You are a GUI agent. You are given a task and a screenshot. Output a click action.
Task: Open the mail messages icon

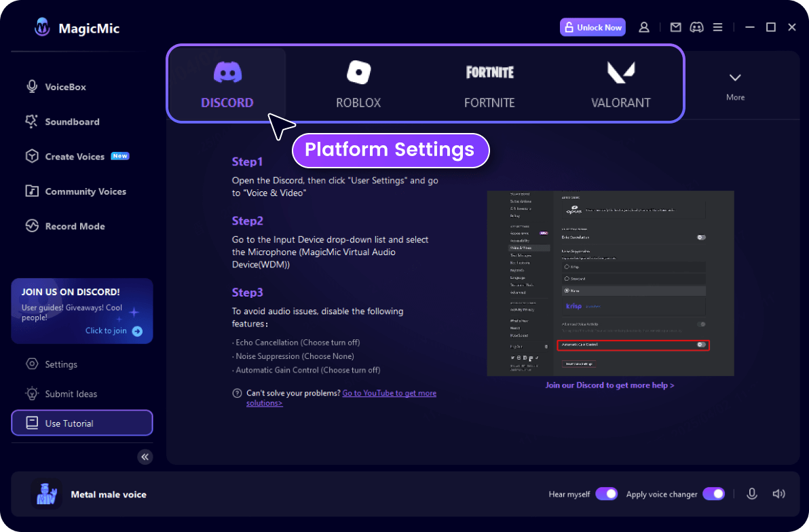(675, 27)
